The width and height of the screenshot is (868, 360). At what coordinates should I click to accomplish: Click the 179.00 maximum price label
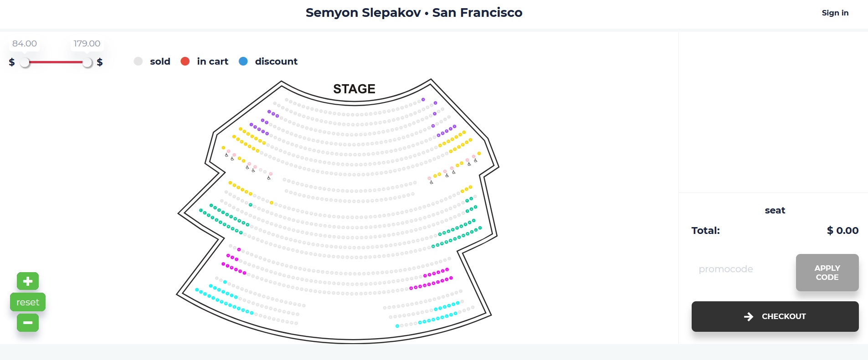(x=87, y=43)
